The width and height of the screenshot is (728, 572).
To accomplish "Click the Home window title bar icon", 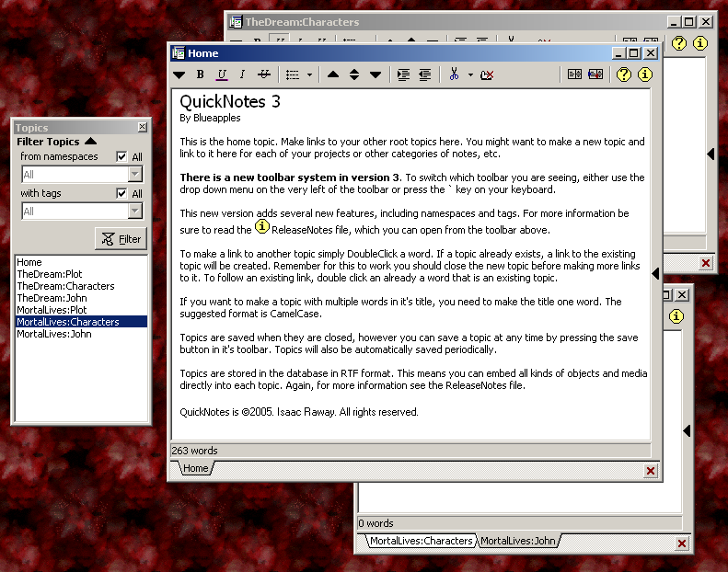I will (x=179, y=53).
